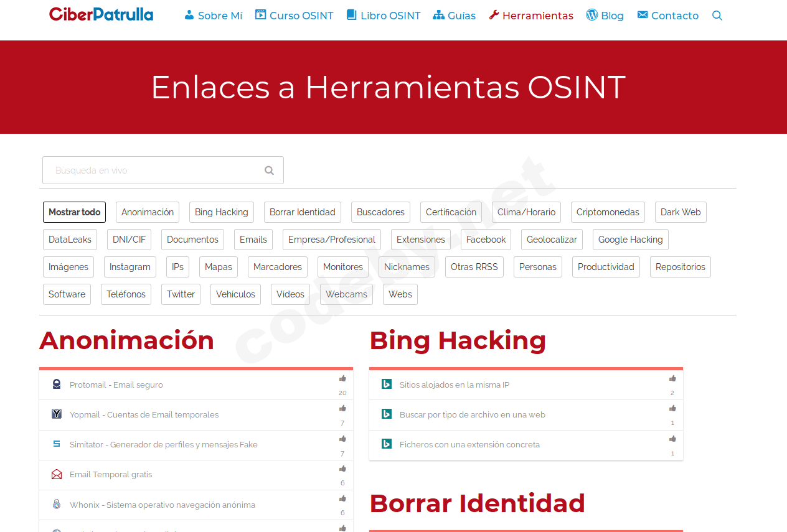Viewport: 787px width, 532px height.
Task: Open Simitator - Generador de perfiles link
Action: [164, 445]
